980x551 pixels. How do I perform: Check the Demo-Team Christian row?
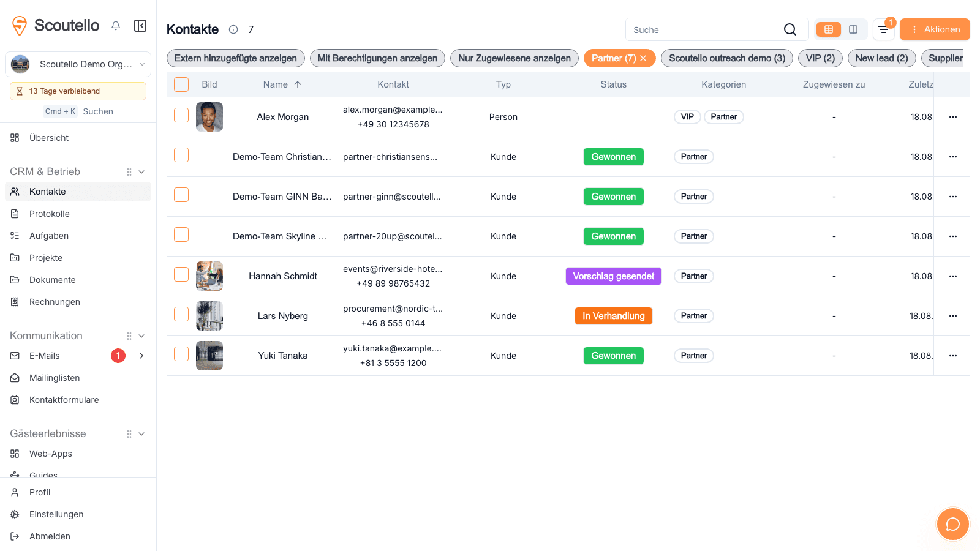pos(181,155)
